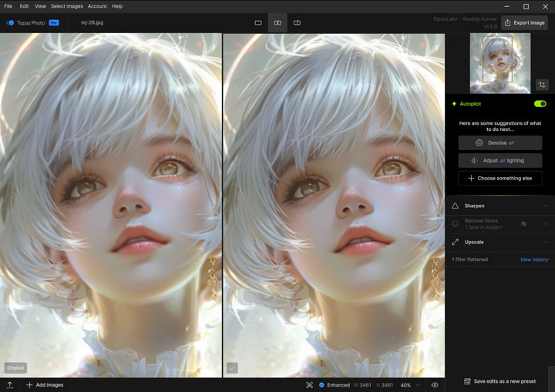The image size is (555, 392).
Task: Toggle Recover faces visibility eye
Action: click(523, 223)
